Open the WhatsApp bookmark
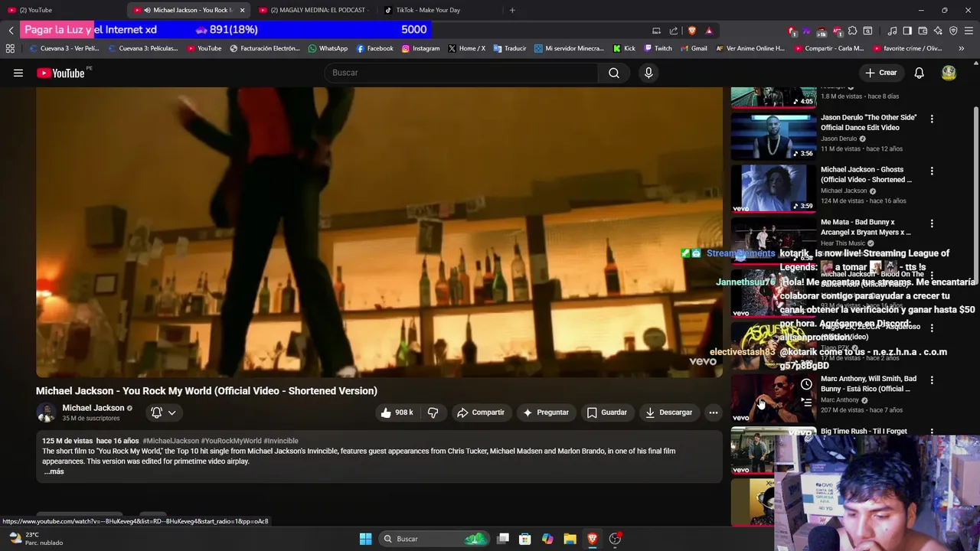Image resolution: width=980 pixels, height=551 pixels. tap(328, 48)
